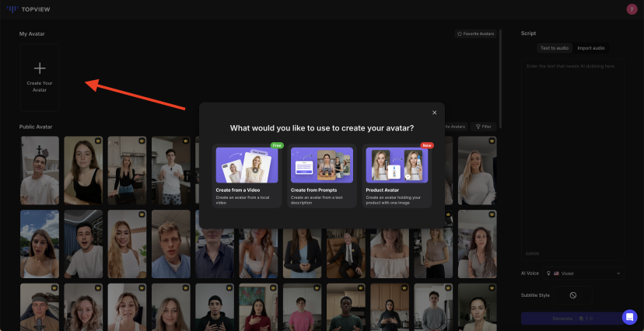The width and height of the screenshot is (644, 331).
Task: Open Favorite Avatars in My Avatar section
Action: [475, 33]
